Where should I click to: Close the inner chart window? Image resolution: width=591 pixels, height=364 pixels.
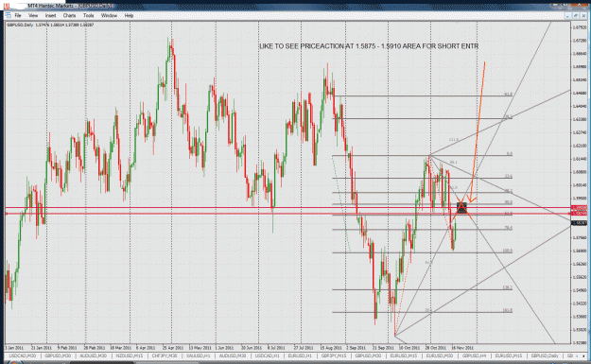[583, 15]
